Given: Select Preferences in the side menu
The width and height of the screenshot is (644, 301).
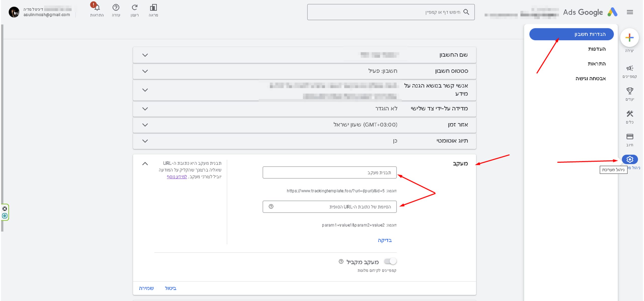Looking at the screenshot, I should tap(597, 49).
